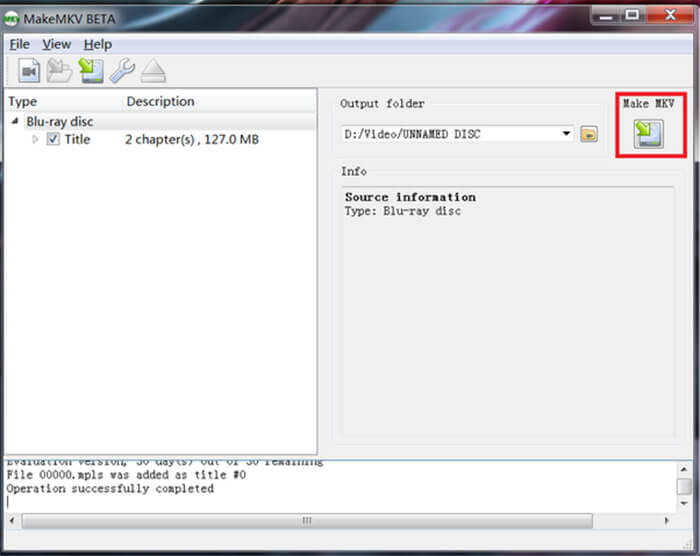
Task: Browse for output folder icon
Action: pos(589,134)
